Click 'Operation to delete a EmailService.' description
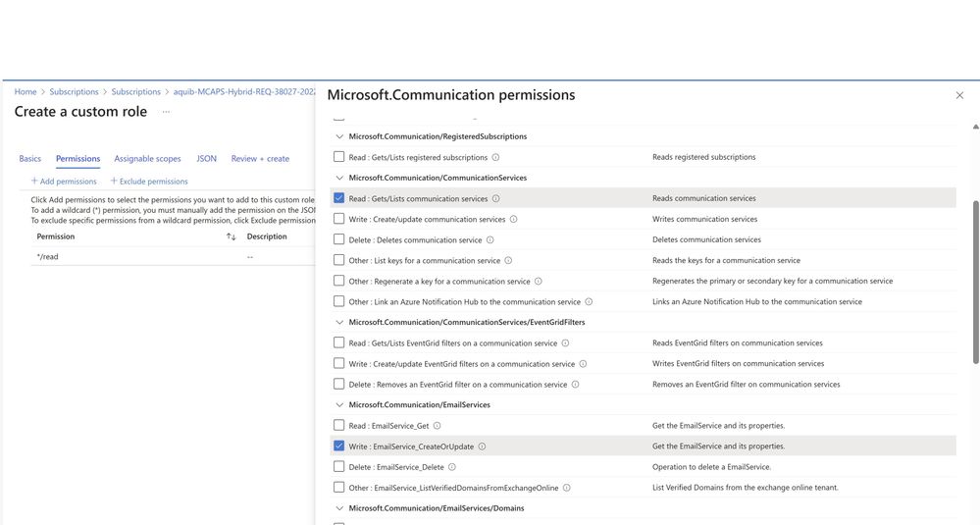The width and height of the screenshot is (980, 525). (711, 467)
